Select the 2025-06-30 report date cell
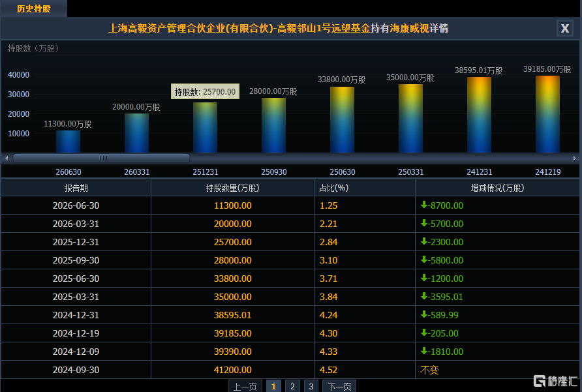 [x=76, y=279]
